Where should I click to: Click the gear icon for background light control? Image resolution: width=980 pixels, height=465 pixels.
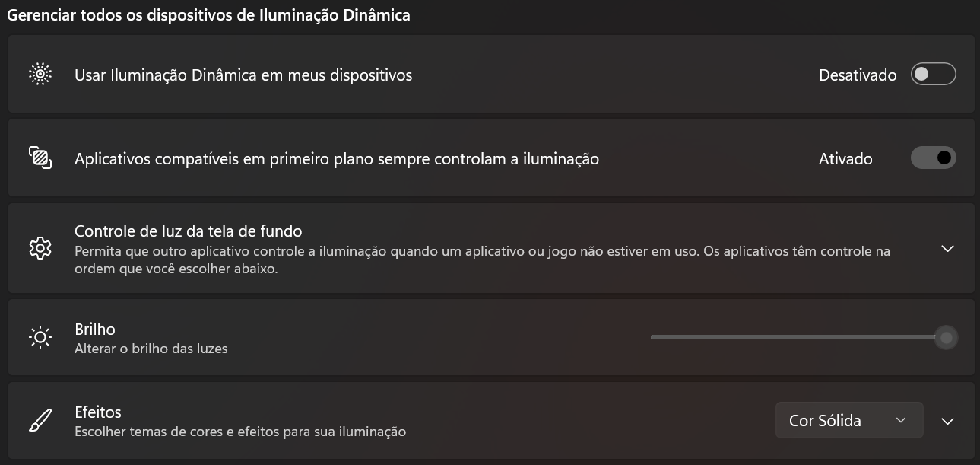coord(40,248)
